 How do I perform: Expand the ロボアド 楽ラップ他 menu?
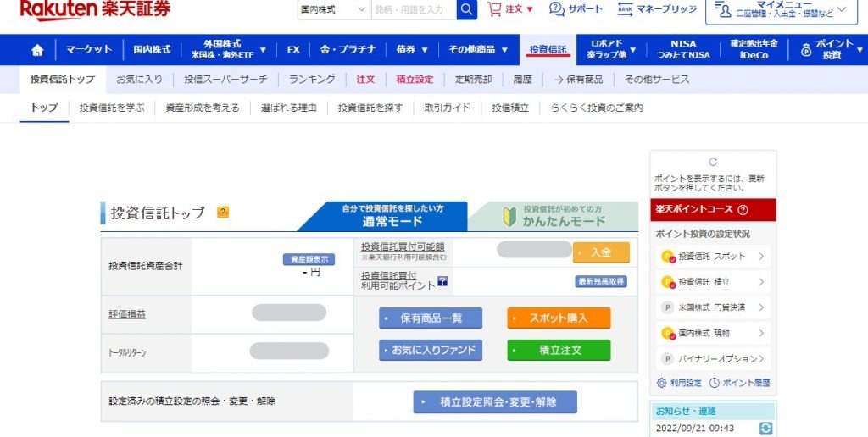click(x=632, y=50)
